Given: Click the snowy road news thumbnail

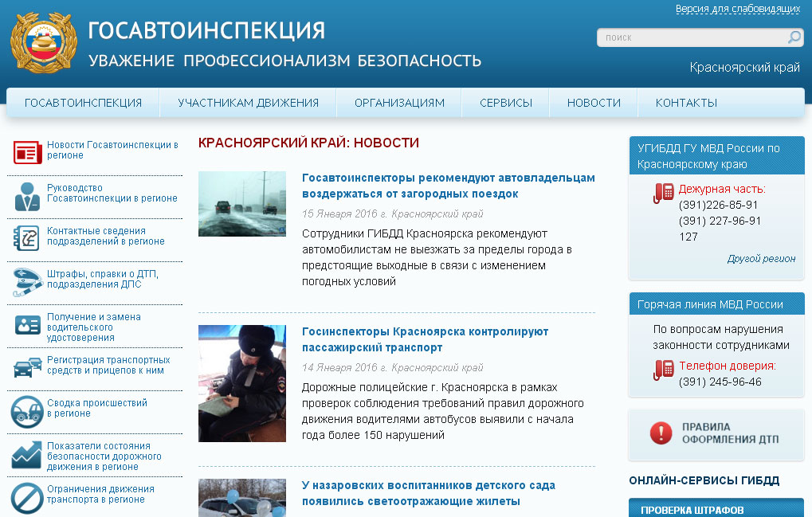Looking at the screenshot, I should coord(241,204).
